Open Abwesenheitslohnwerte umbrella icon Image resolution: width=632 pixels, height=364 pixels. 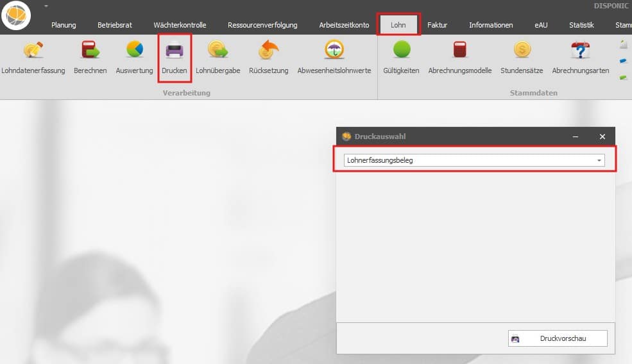[334, 51]
